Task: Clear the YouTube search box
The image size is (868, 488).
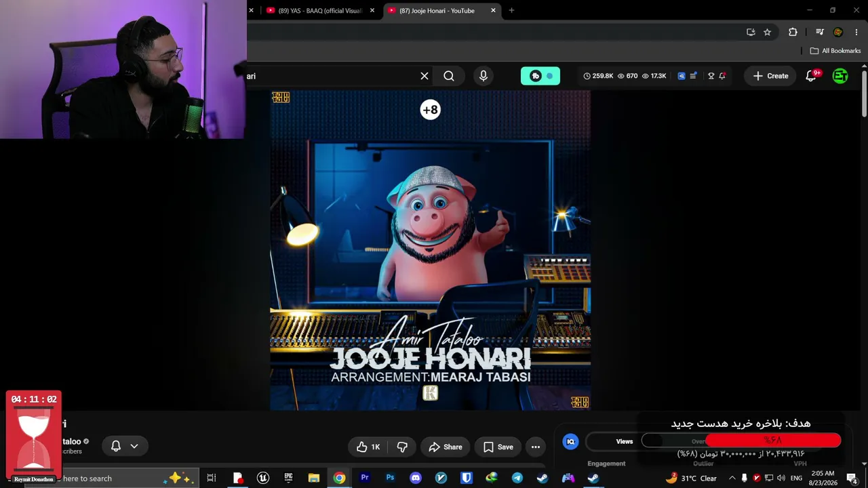Action: click(x=425, y=76)
